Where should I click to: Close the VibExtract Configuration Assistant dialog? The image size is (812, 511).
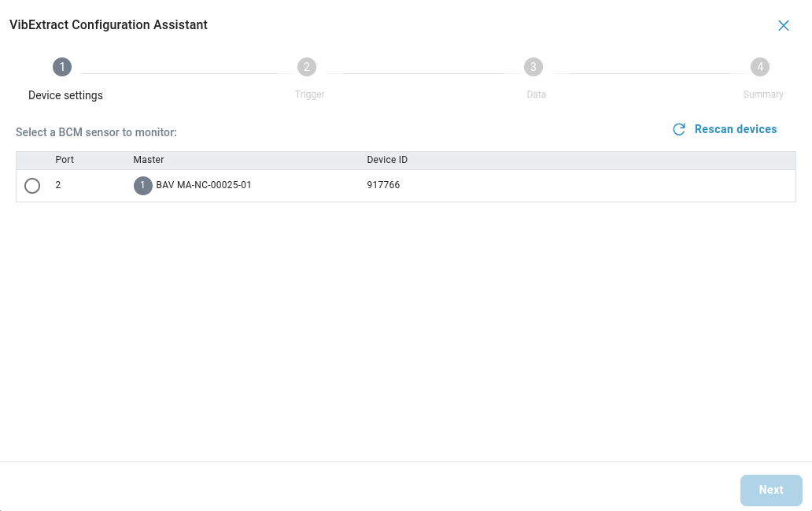pyautogui.click(x=783, y=25)
